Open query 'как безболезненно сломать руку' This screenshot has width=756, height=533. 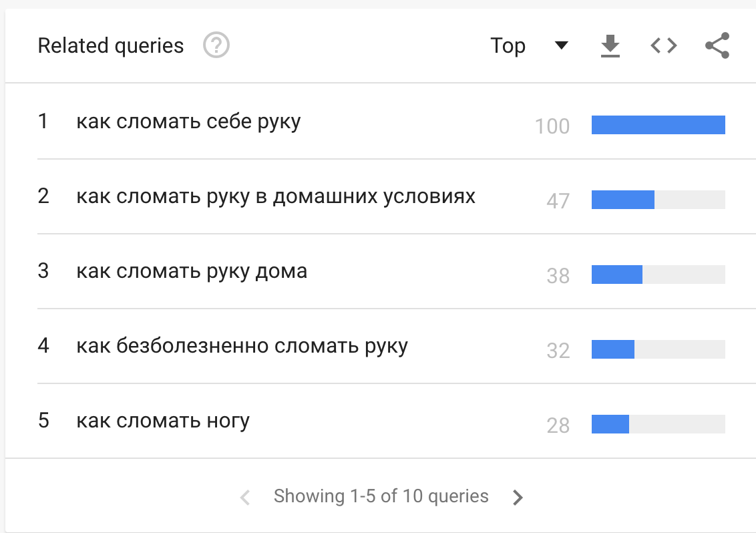242,346
